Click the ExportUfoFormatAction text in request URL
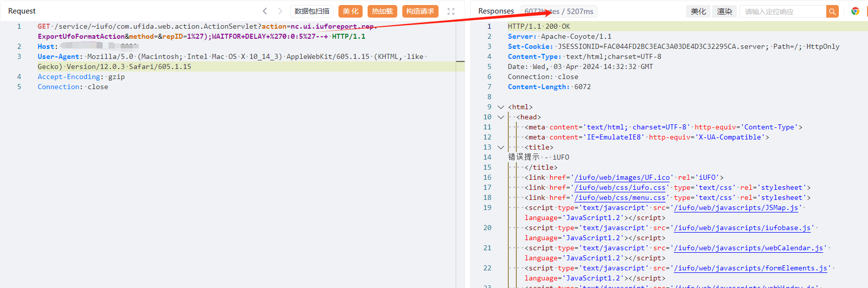 click(81, 36)
